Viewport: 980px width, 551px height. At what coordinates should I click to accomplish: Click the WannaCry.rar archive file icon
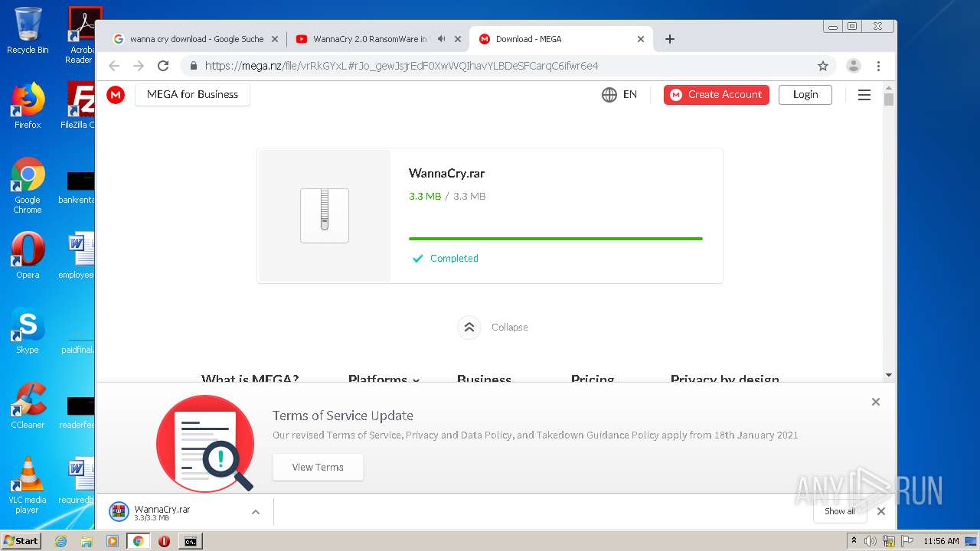(325, 216)
